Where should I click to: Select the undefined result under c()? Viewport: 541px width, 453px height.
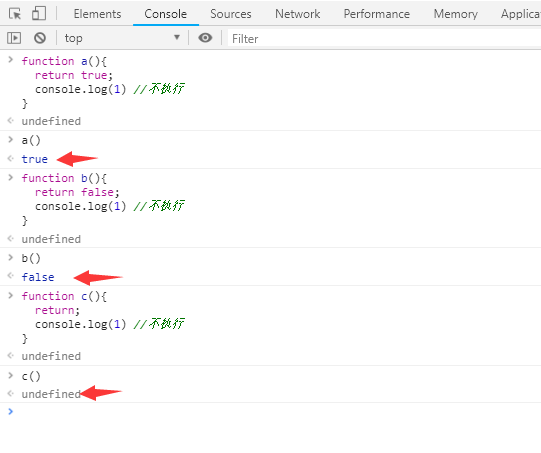click(x=51, y=394)
